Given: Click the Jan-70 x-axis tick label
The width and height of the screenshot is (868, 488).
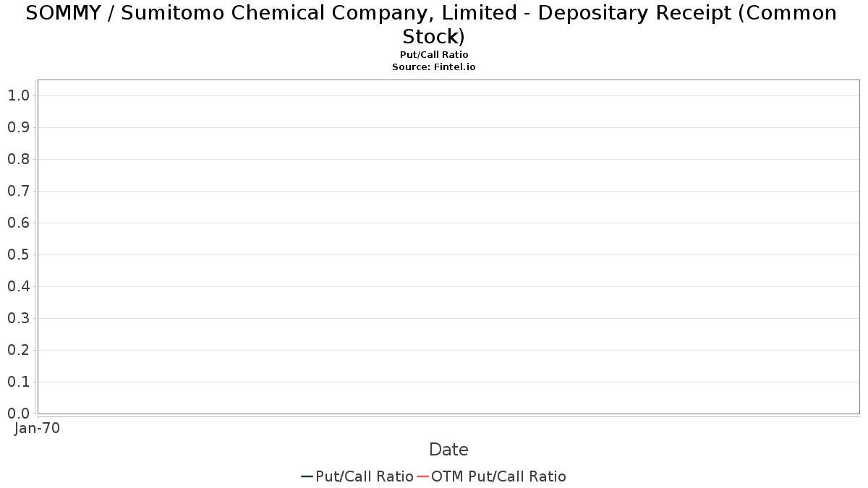Looking at the screenshot, I should [x=38, y=428].
